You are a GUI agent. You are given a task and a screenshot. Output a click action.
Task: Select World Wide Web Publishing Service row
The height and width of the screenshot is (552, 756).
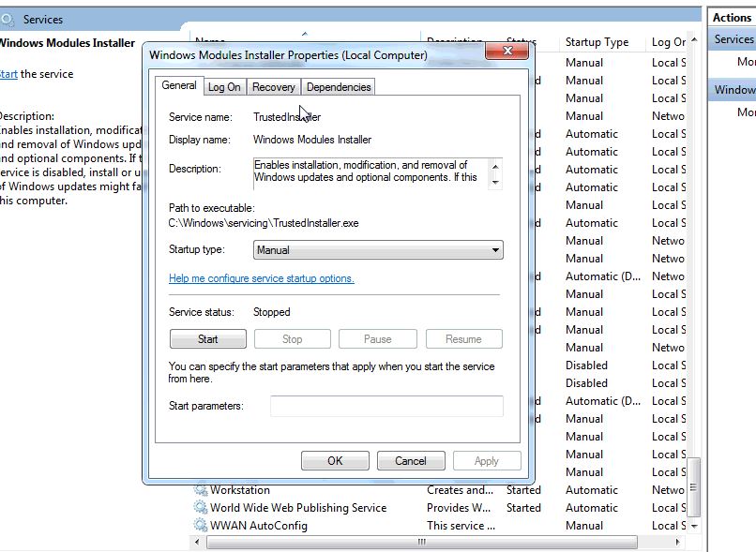tap(439, 508)
